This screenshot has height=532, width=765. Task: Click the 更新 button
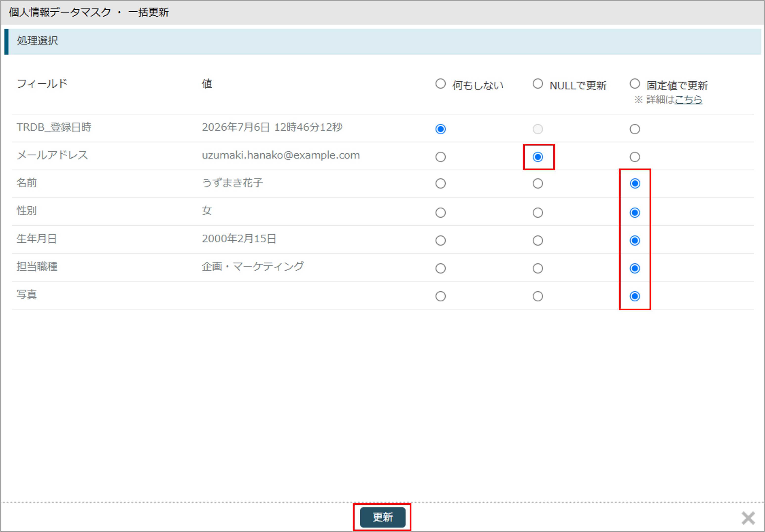(x=382, y=517)
